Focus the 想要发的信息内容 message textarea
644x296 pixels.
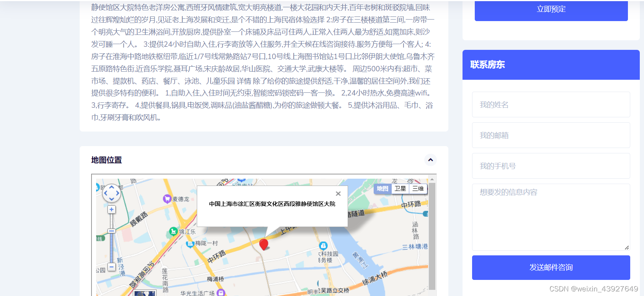click(551, 217)
